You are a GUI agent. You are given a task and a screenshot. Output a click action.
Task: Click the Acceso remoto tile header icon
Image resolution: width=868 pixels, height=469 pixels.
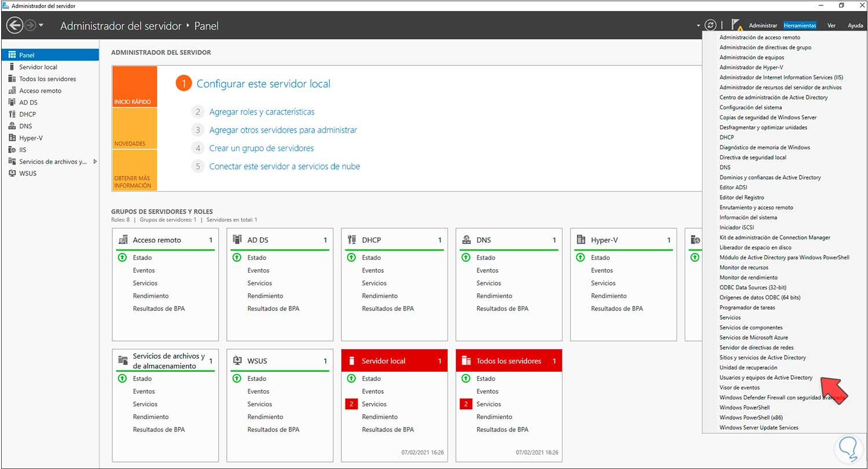coord(122,240)
